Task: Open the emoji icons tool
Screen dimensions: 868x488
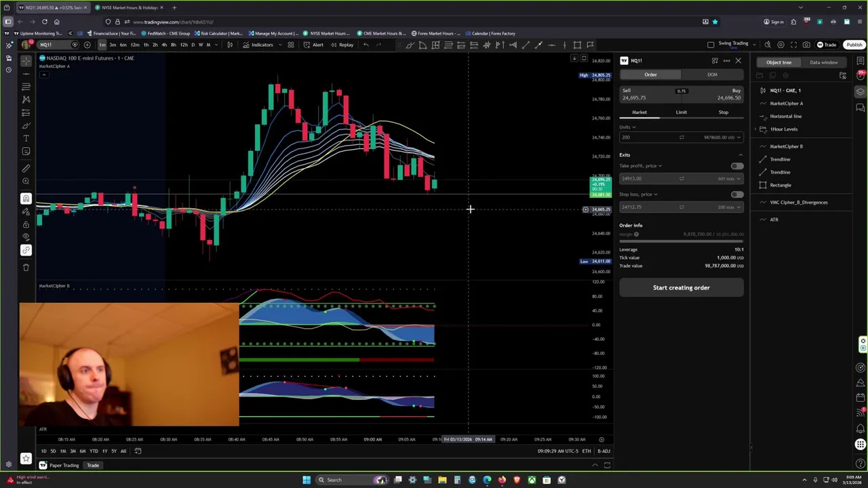Action: click(26, 151)
